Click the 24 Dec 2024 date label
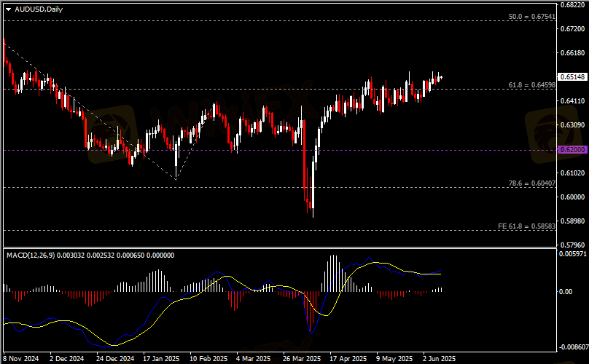589x364 pixels. 115,359
